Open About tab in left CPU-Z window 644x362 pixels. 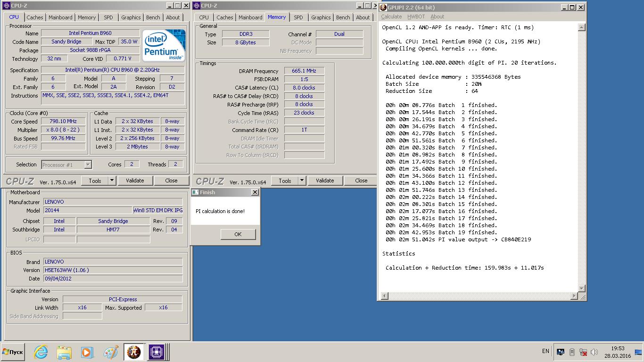click(x=173, y=17)
